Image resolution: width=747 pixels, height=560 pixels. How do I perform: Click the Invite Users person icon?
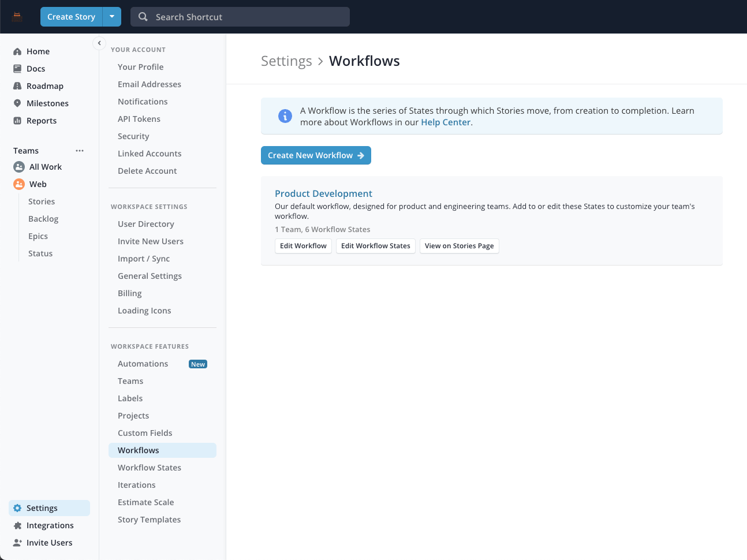pos(17,543)
